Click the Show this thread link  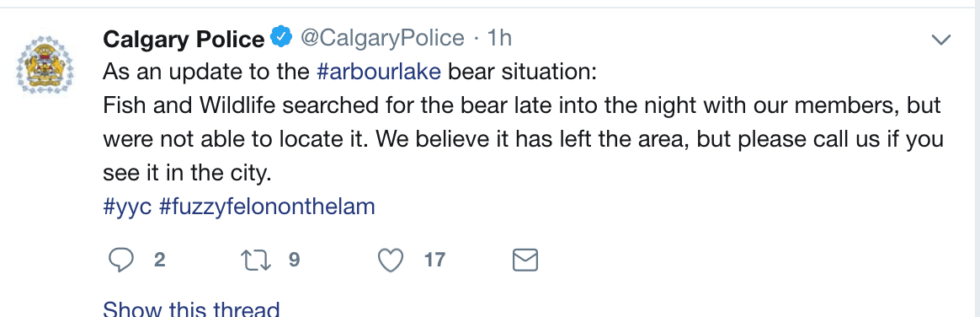coord(191,309)
